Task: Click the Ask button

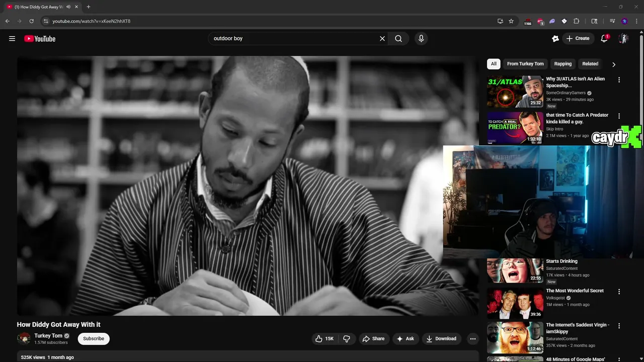Action: click(406, 339)
